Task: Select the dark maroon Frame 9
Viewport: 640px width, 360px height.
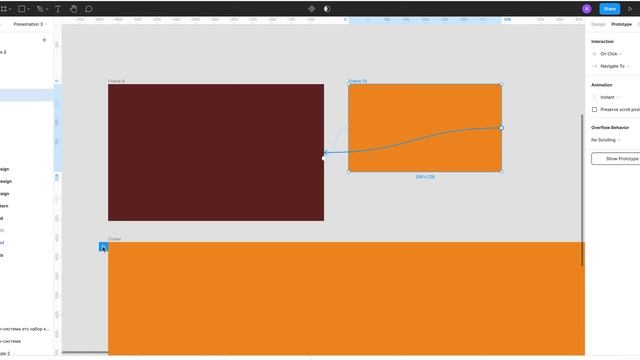Action: (x=216, y=152)
